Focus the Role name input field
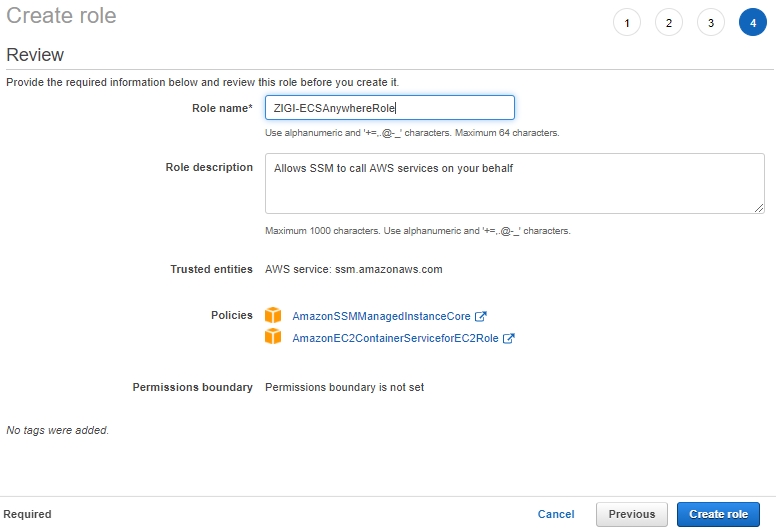The height and width of the screenshot is (529, 776). pos(389,107)
